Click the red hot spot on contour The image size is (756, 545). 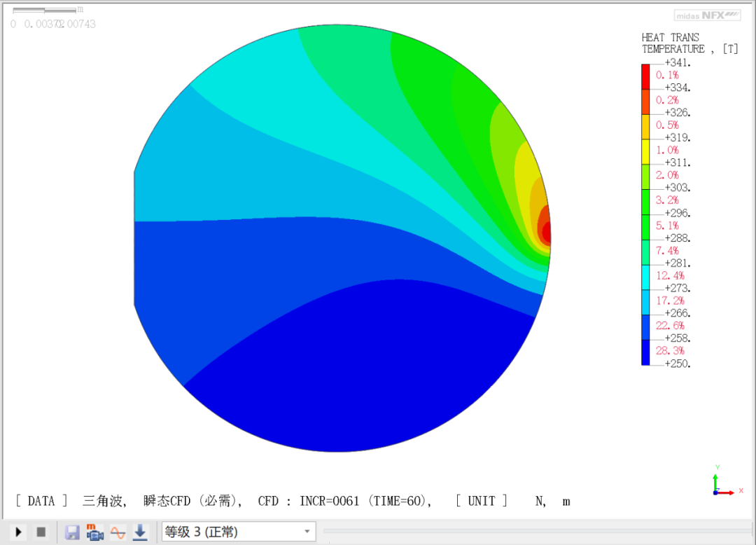coord(547,231)
